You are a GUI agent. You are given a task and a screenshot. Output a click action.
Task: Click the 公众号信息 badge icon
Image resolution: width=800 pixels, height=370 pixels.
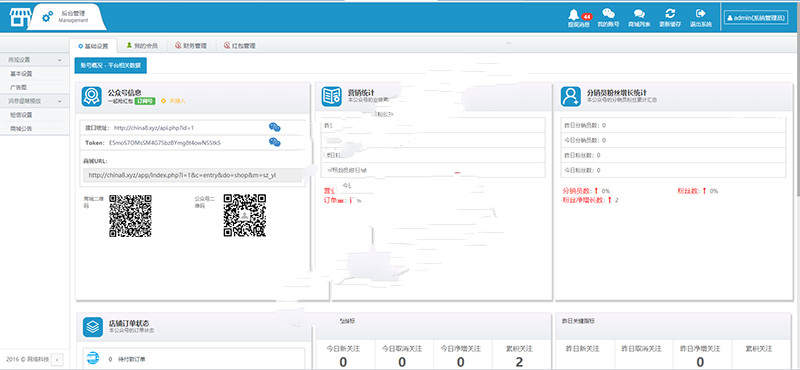[x=91, y=96]
